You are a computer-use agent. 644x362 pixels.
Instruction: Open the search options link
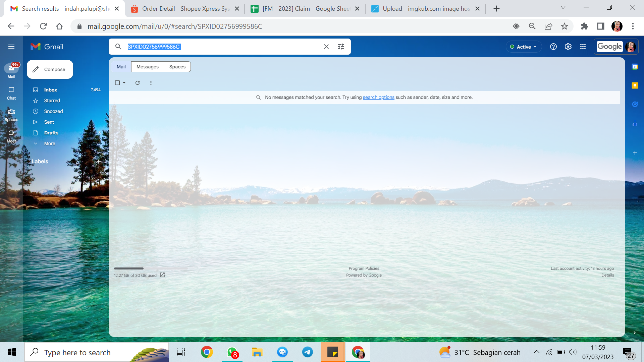click(x=378, y=97)
